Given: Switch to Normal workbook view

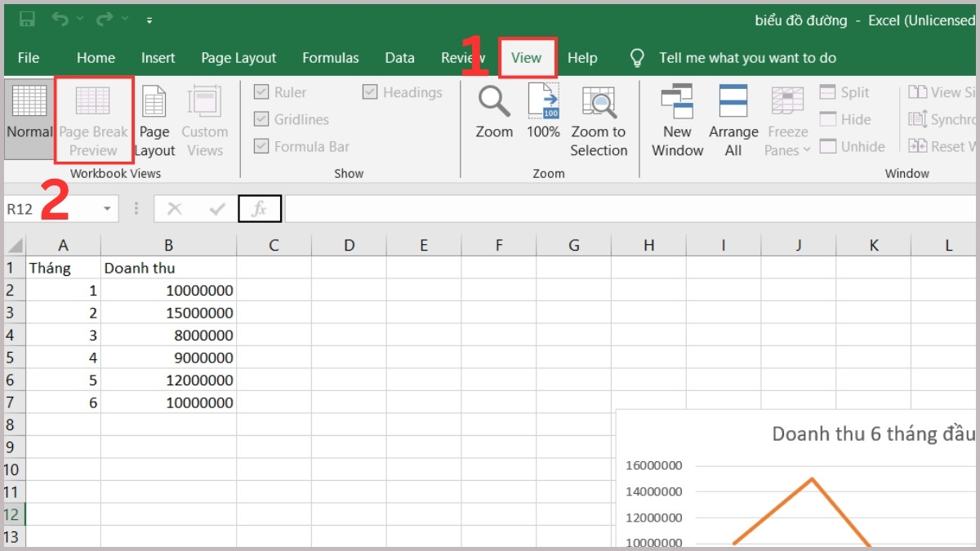Looking at the screenshot, I should point(29,118).
